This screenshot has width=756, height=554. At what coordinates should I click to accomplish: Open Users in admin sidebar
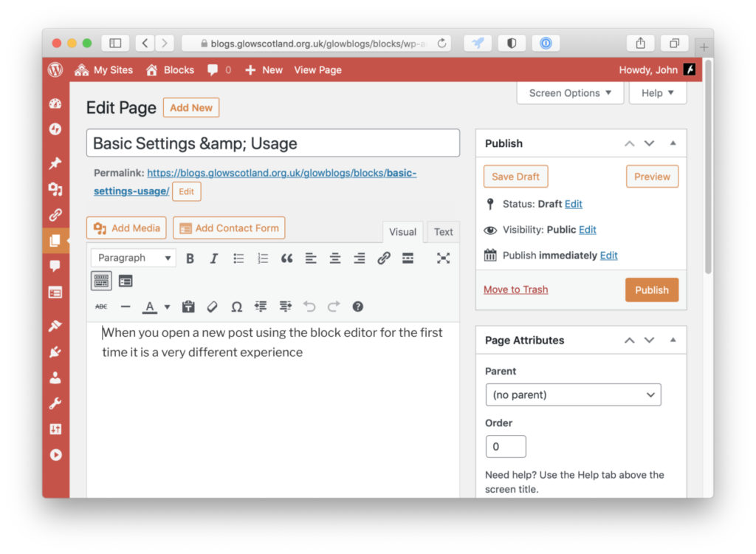(x=55, y=378)
